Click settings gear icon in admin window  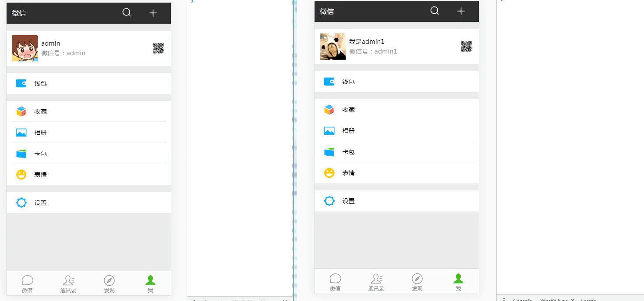(x=21, y=203)
